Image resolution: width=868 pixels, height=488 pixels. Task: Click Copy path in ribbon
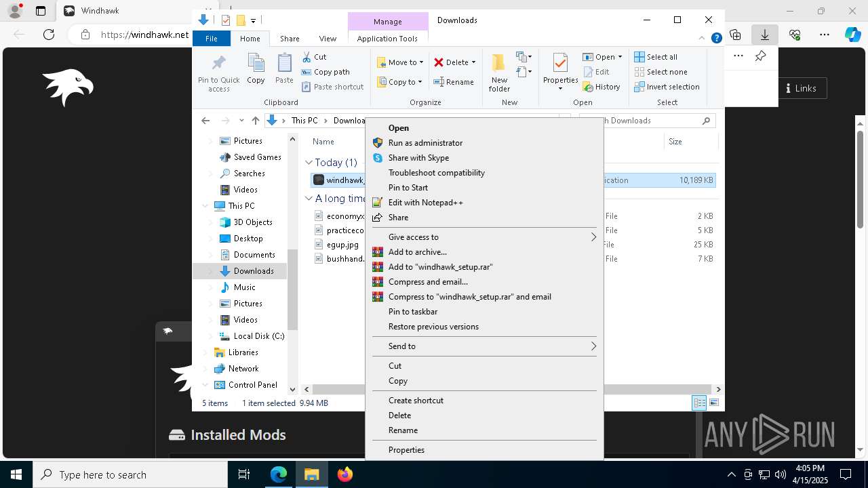pyautogui.click(x=325, y=72)
